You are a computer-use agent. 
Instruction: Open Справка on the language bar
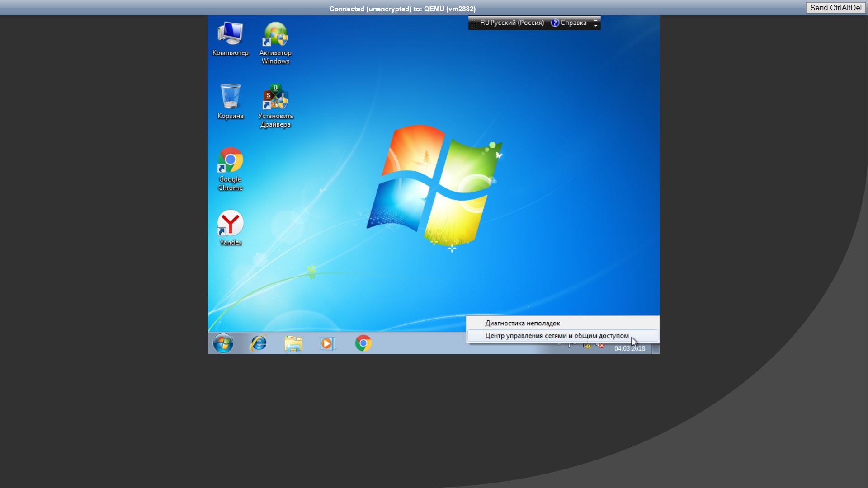[569, 23]
